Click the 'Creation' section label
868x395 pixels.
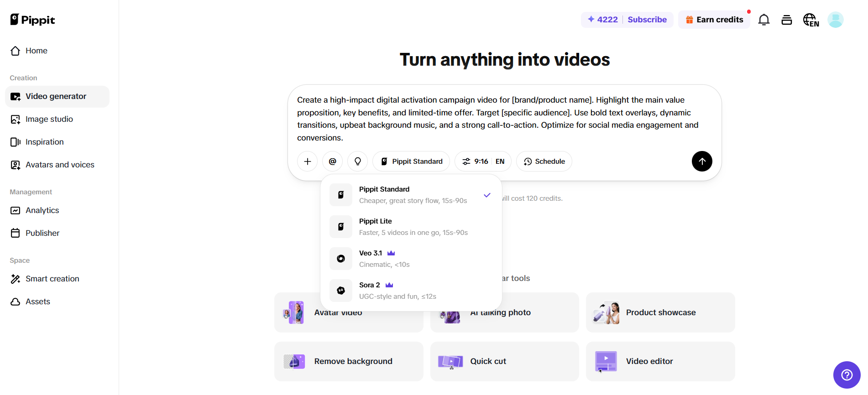coord(23,78)
